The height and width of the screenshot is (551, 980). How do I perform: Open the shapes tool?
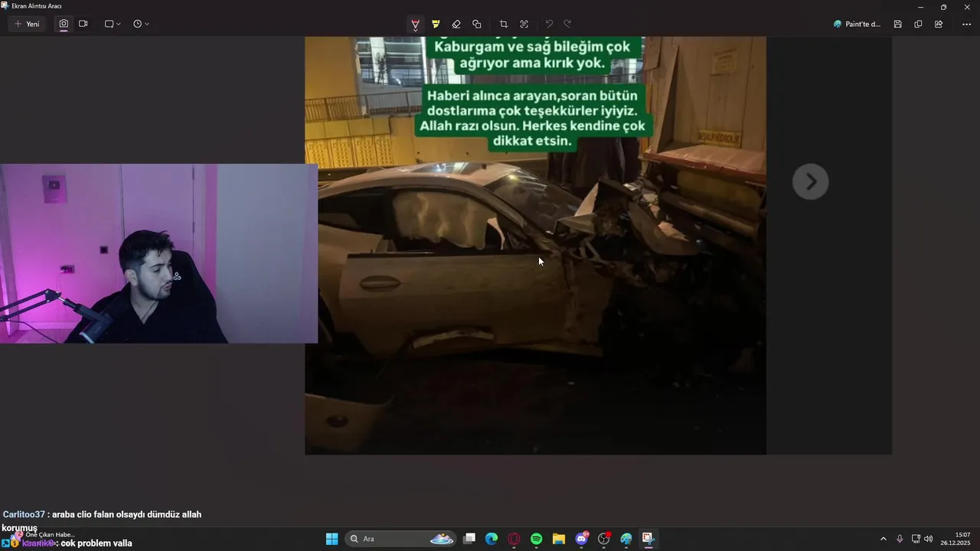477,24
